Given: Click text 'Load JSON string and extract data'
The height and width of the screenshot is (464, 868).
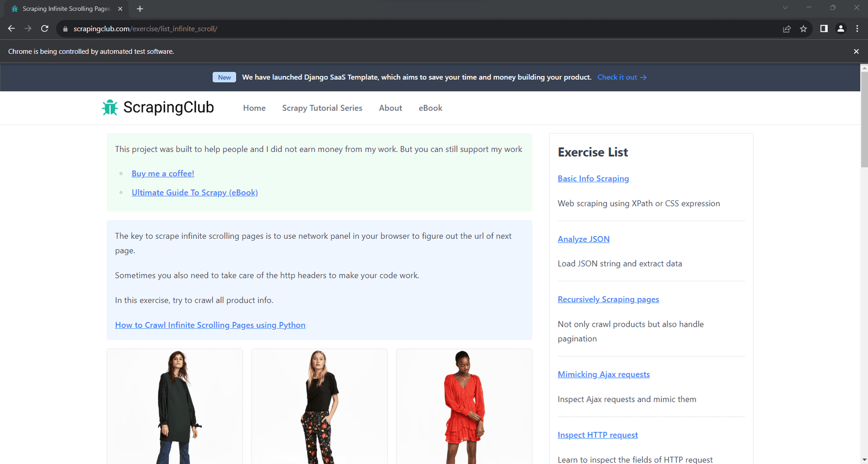Looking at the screenshot, I should pyautogui.click(x=620, y=264).
